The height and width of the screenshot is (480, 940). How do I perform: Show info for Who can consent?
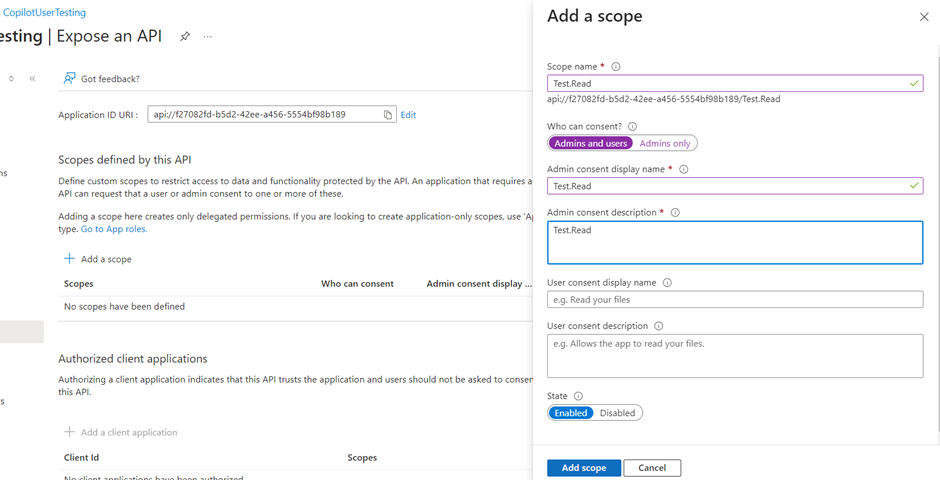632,127
